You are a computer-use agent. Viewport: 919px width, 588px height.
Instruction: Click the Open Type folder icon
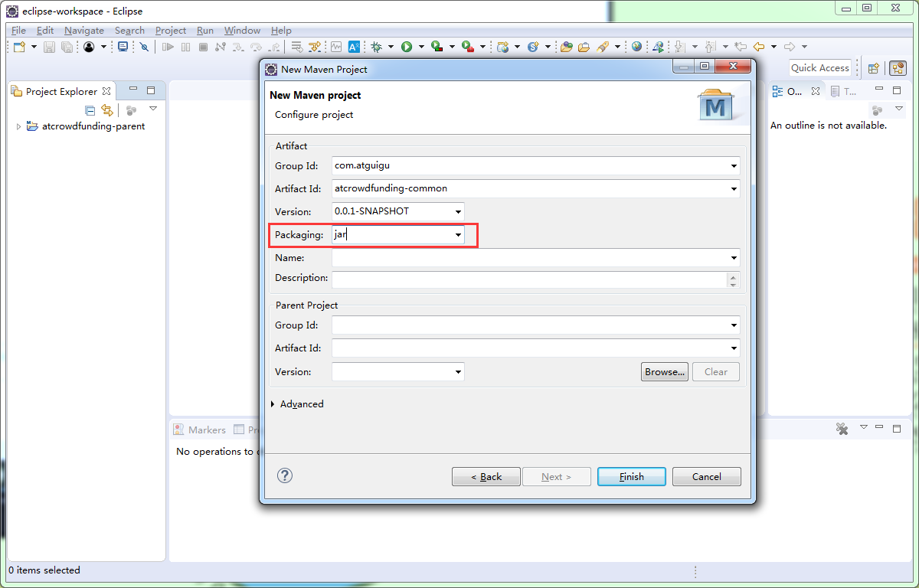[567, 47]
